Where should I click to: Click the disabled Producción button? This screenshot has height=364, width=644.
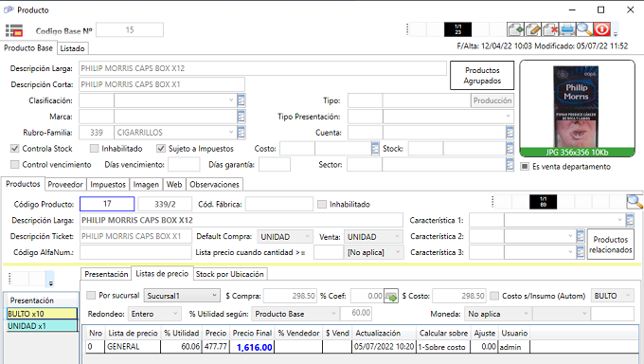pyautogui.click(x=492, y=100)
